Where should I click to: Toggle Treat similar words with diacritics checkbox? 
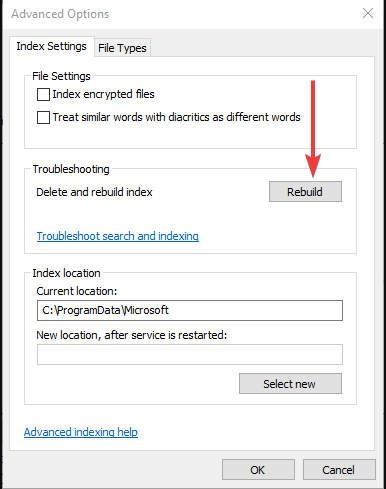tap(43, 117)
